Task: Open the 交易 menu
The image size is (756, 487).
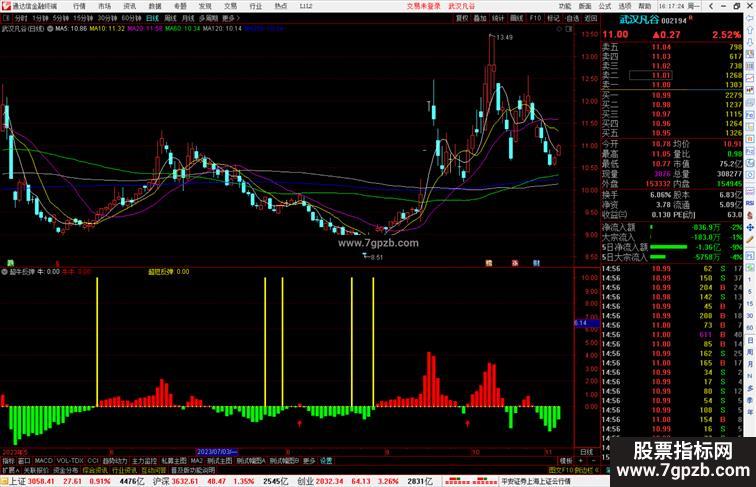Action: coord(230,6)
